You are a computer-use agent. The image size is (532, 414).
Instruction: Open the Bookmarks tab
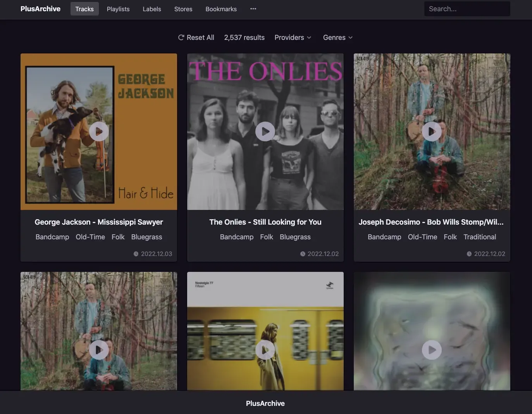221,9
